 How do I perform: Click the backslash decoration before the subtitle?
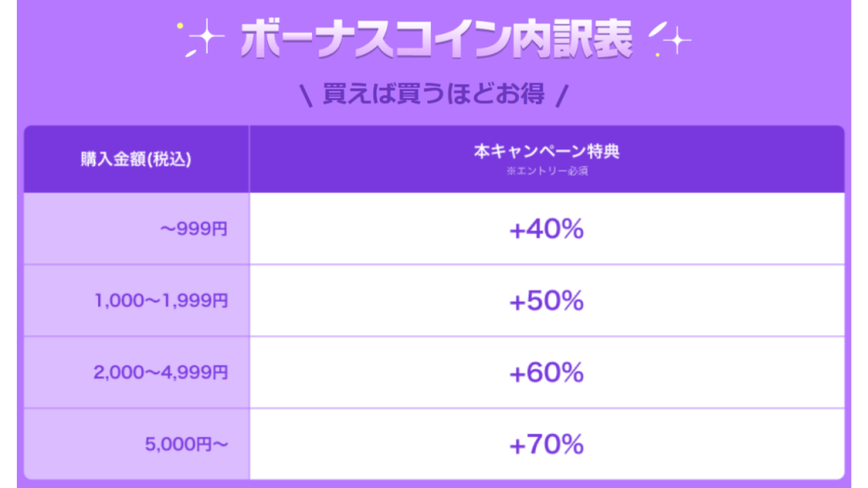307,94
